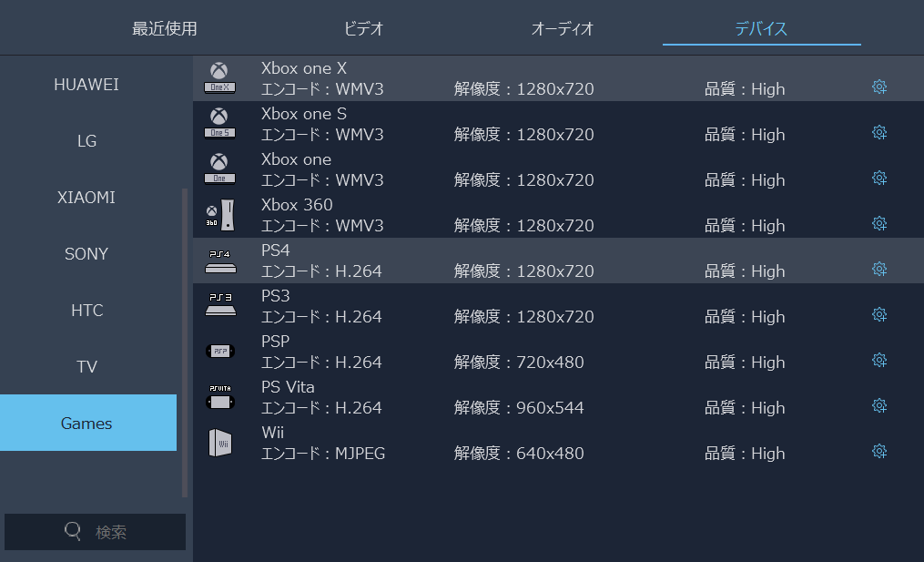Choose the PS4 profile name

[276, 250]
